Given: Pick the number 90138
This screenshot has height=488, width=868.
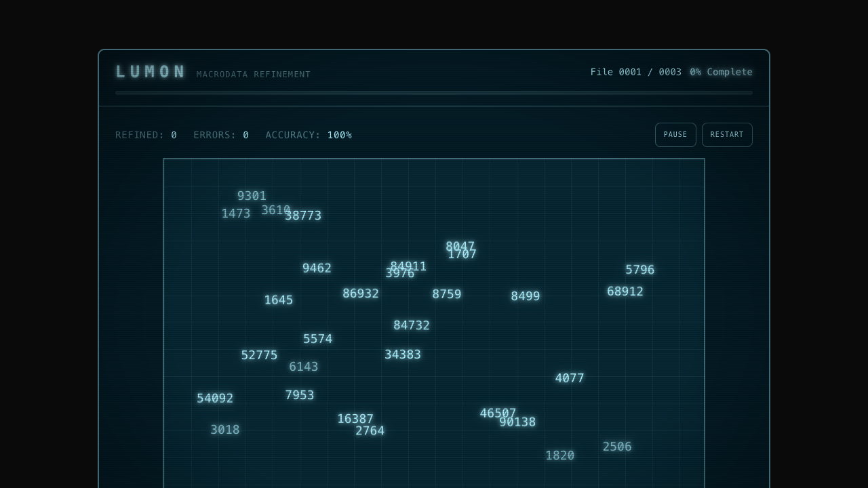Looking at the screenshot, I should 517,422.
